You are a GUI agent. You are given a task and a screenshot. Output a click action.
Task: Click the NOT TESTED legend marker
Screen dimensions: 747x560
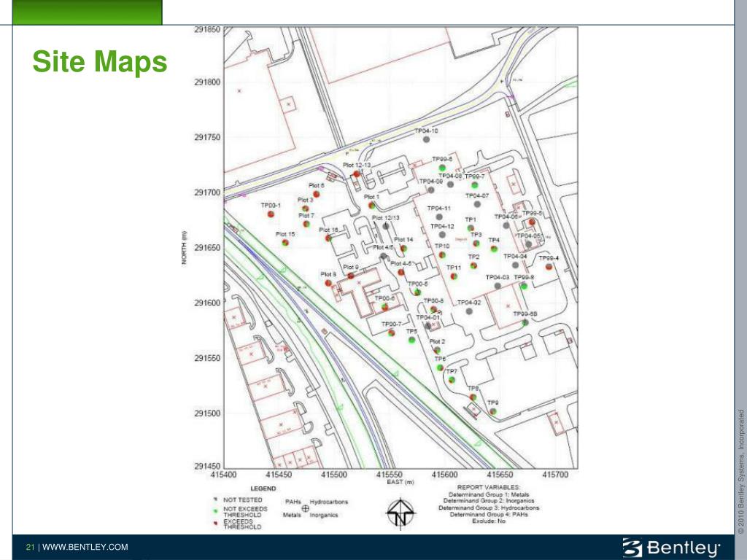coord(216,499)
